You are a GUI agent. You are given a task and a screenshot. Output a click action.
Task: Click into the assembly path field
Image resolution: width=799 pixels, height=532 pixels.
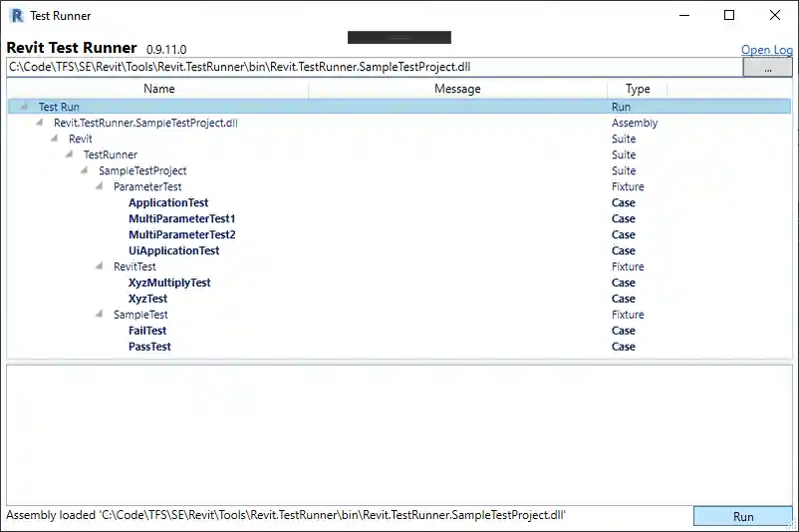(374, 67)
